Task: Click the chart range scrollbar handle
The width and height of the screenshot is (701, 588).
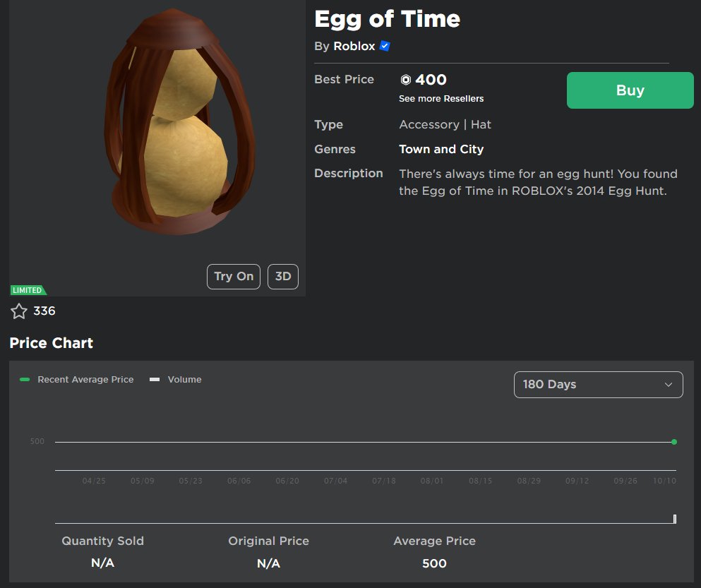Action: click(676, 518)
